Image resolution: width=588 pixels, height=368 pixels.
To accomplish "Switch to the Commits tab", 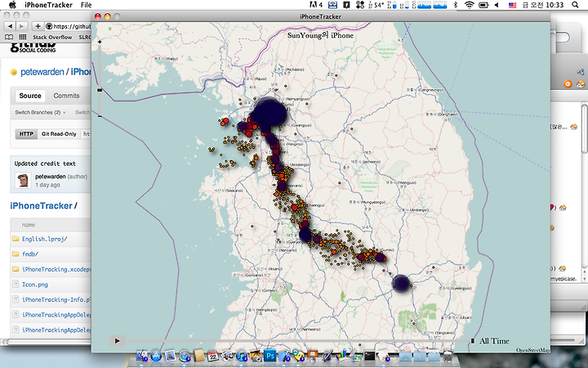I will coord(66,96).
